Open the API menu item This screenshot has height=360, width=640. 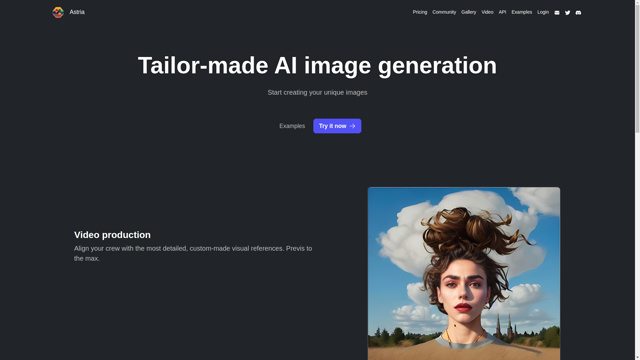tap(502, 12)
